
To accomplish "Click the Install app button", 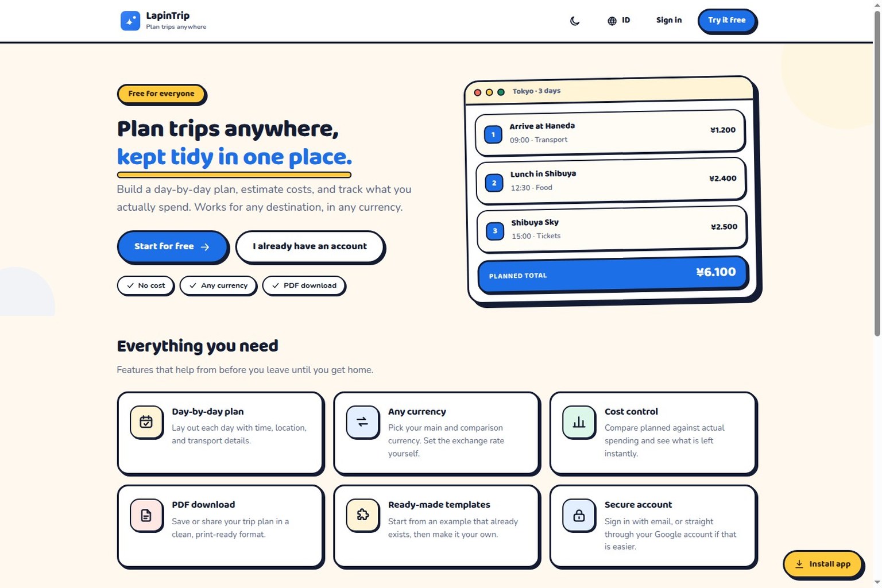I will tap(823, 564).
